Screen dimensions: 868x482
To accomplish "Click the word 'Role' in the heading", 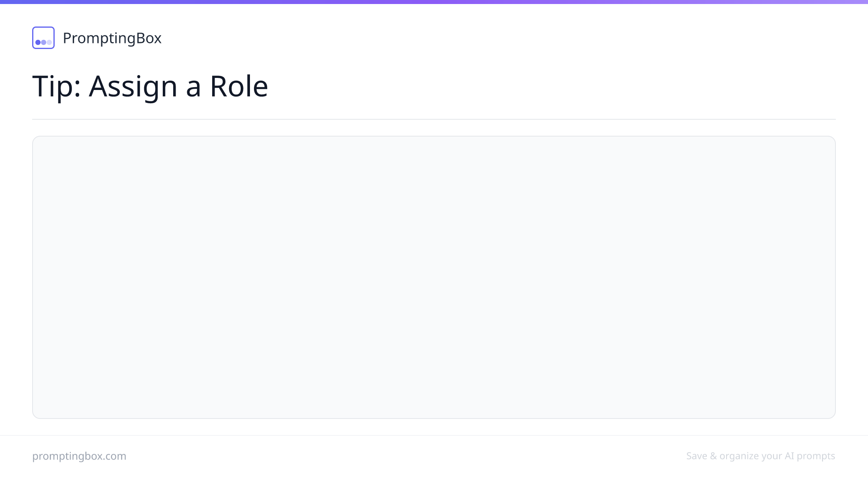I will 239,86.
